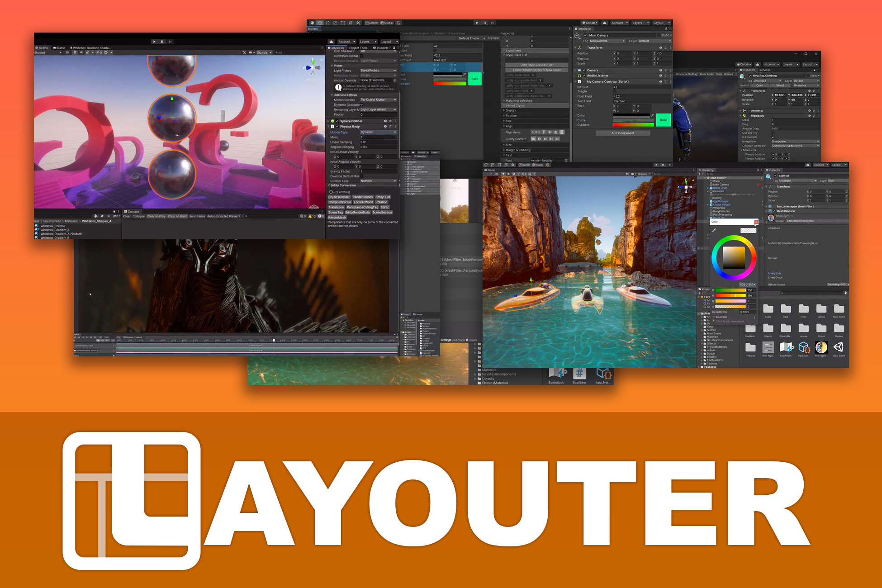
Task: Open the InputSystem asset icon
Action: [803, 347]
